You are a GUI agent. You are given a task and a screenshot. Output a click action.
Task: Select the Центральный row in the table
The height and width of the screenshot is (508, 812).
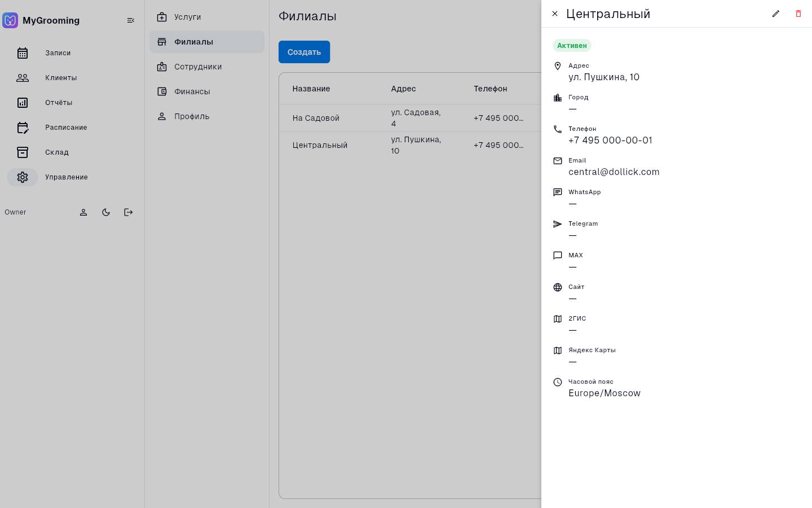pos(410,145)
